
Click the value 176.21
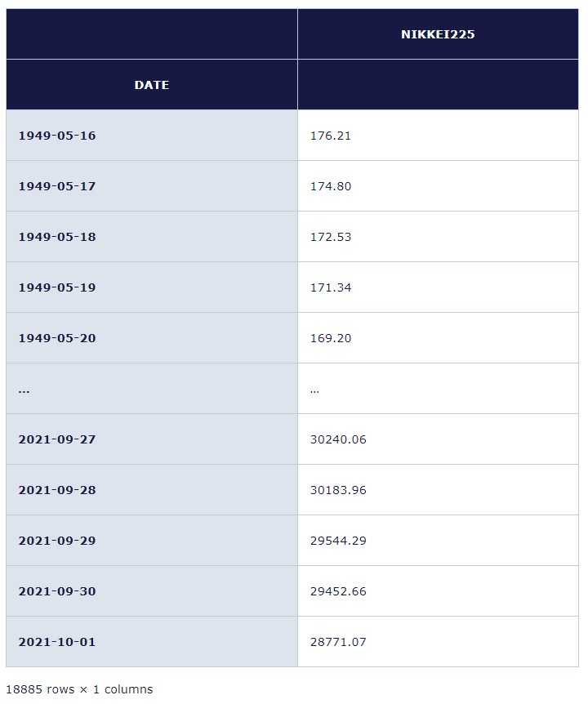(331, 136)
